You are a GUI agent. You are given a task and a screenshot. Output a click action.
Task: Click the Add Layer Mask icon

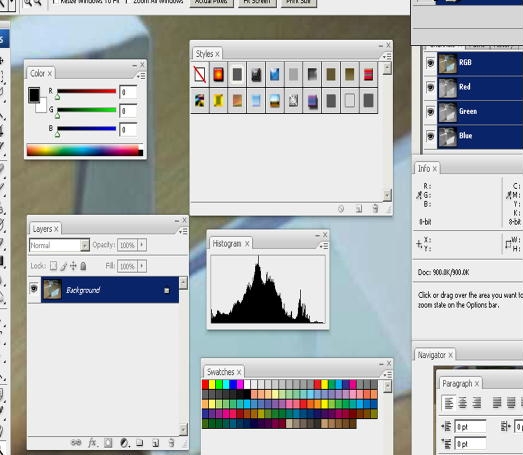tap(108, 443)
